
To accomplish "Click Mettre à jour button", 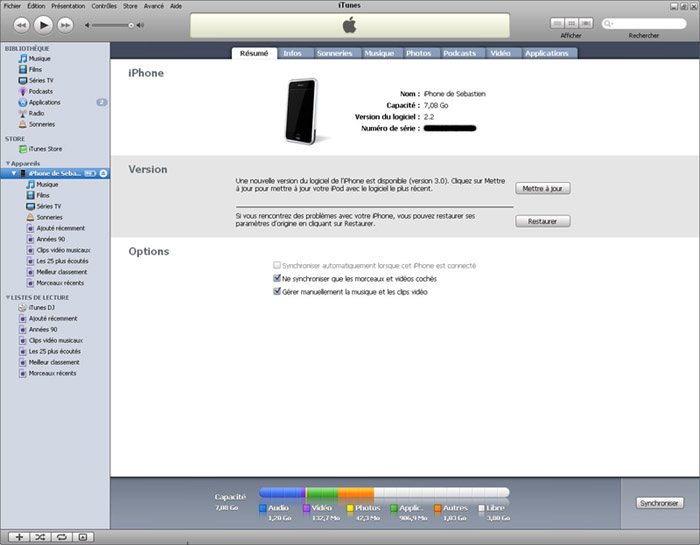I will pos(542,188).
